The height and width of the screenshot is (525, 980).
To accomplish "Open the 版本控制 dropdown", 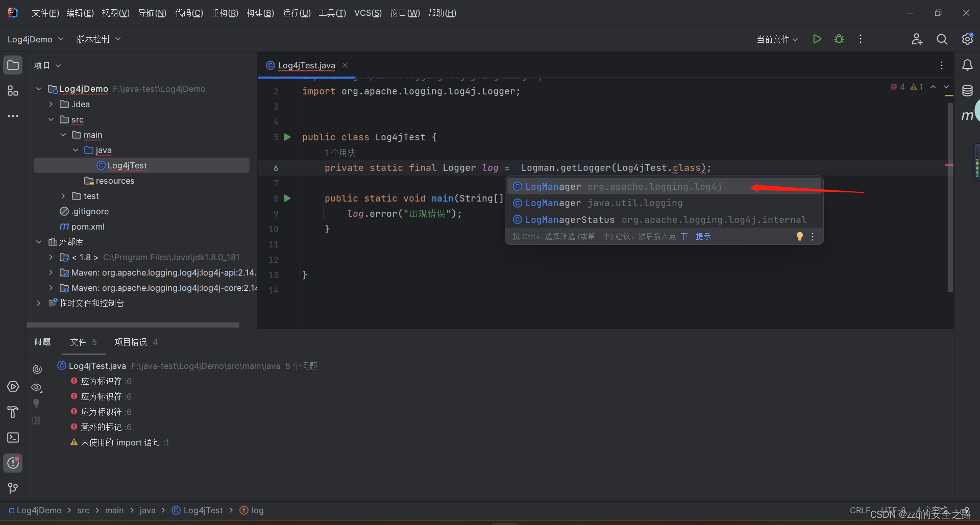I will click(99, 39).
